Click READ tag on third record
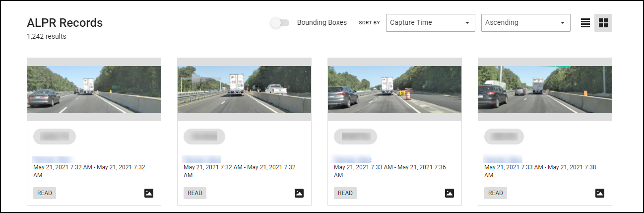Viewport: 644px width, 213px height. coord(345,193)
